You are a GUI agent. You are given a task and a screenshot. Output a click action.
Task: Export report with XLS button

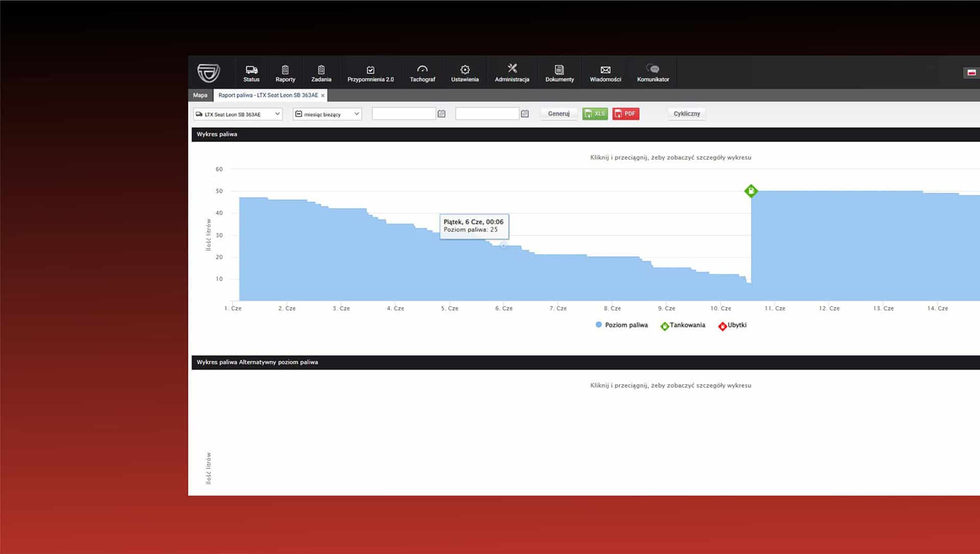[595, 114]
